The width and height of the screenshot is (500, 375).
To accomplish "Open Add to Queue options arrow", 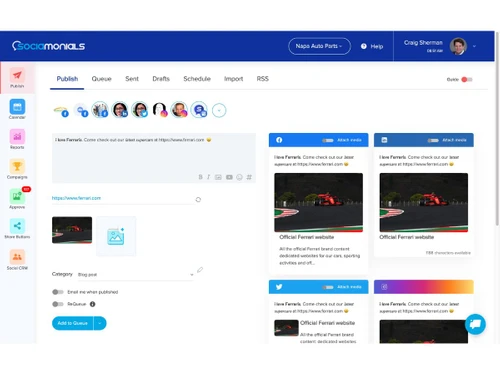I will [100, 323].
